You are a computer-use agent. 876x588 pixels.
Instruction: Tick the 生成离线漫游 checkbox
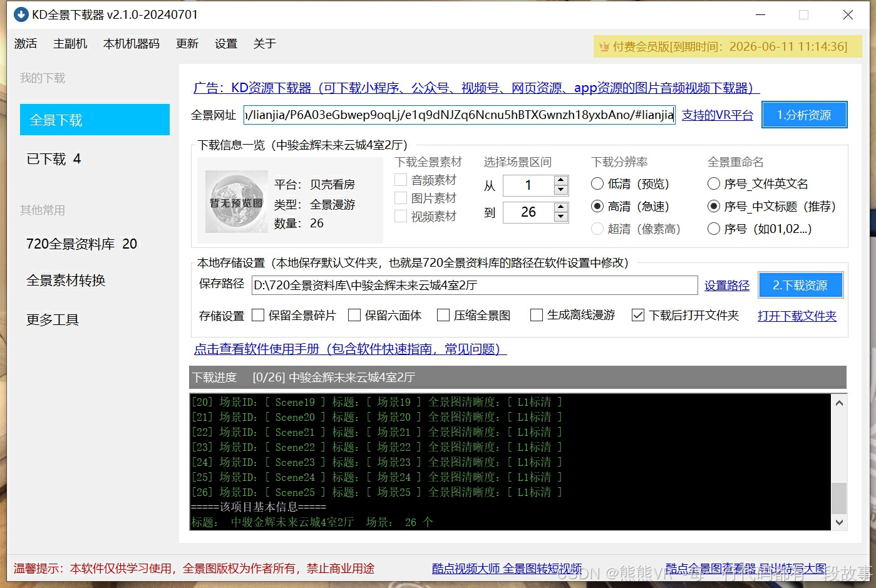(x=536, y=316)
